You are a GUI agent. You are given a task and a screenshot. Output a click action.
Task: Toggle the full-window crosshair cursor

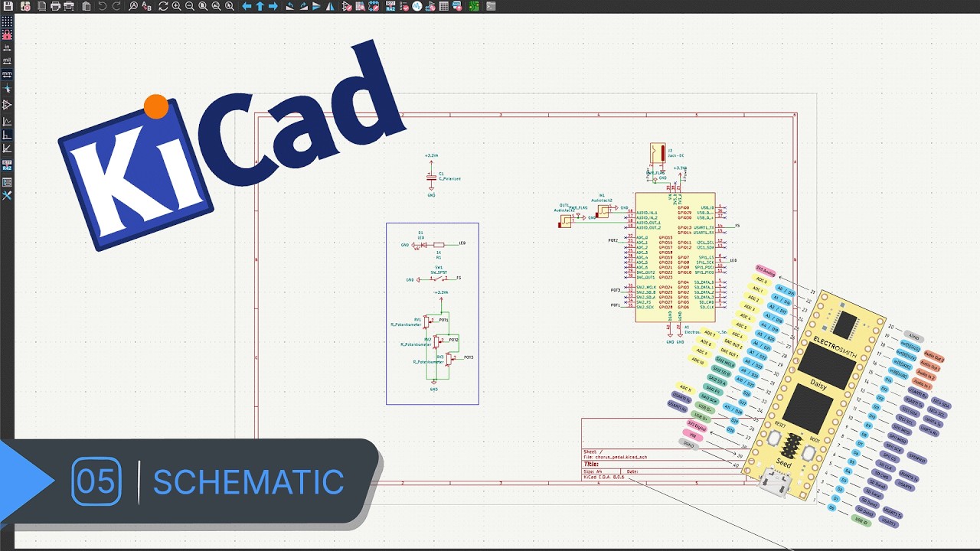[x=7, y=89]
